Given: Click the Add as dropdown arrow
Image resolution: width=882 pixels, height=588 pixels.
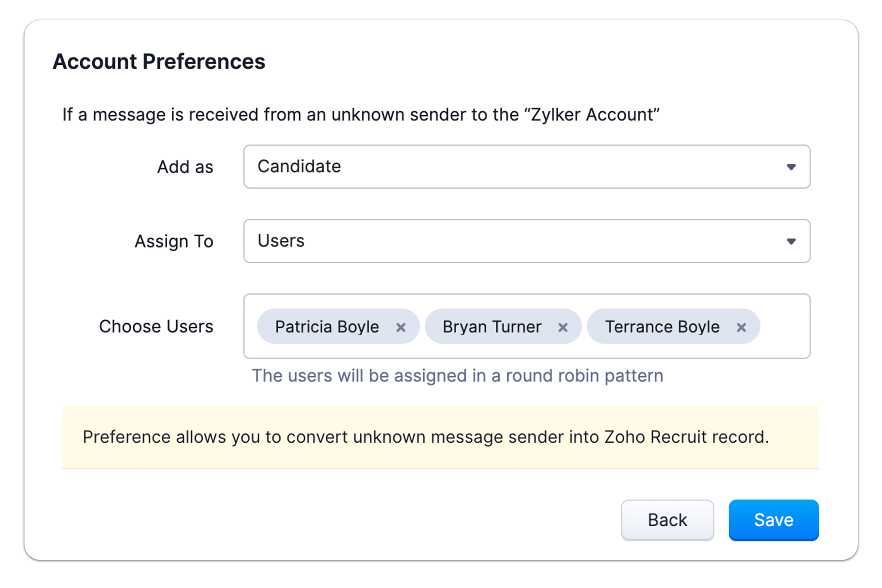Looking at the screenshot, I should [791, 167].
